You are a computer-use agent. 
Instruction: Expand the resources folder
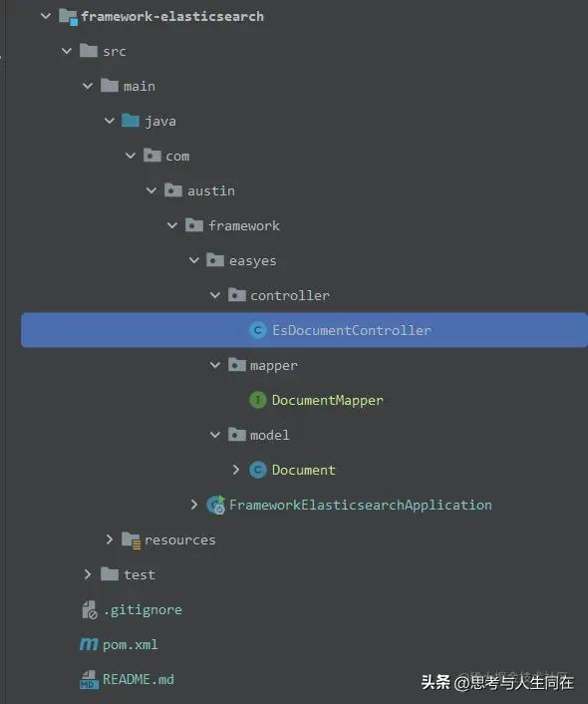pos(109,539)
